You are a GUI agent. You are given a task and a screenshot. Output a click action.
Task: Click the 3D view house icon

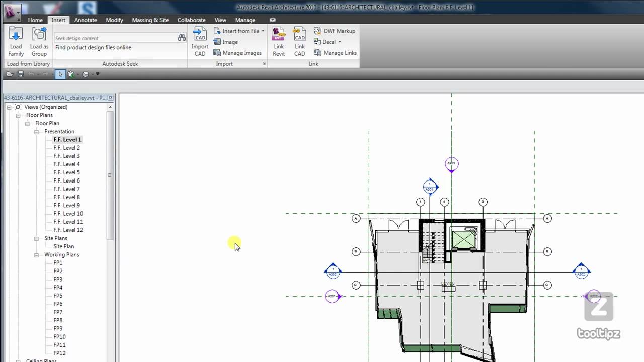point(86,74)
